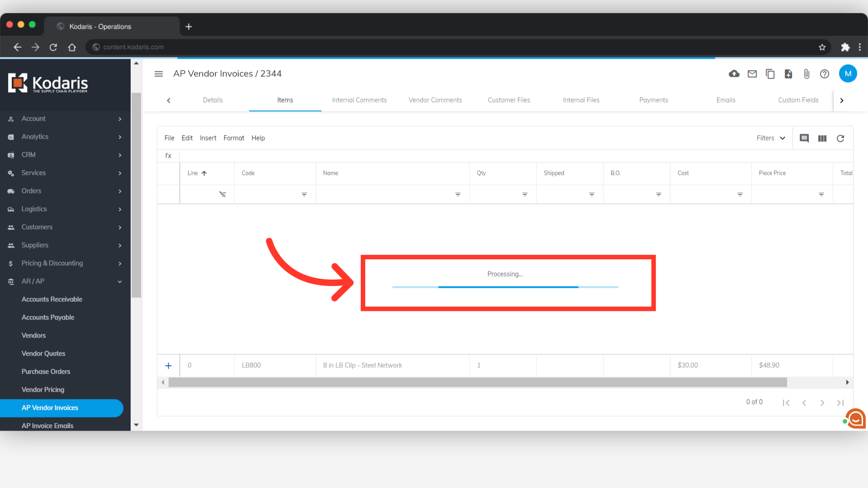Click the paperclip attachment icon
868x488 pixels.
click(x=807, y=74)
